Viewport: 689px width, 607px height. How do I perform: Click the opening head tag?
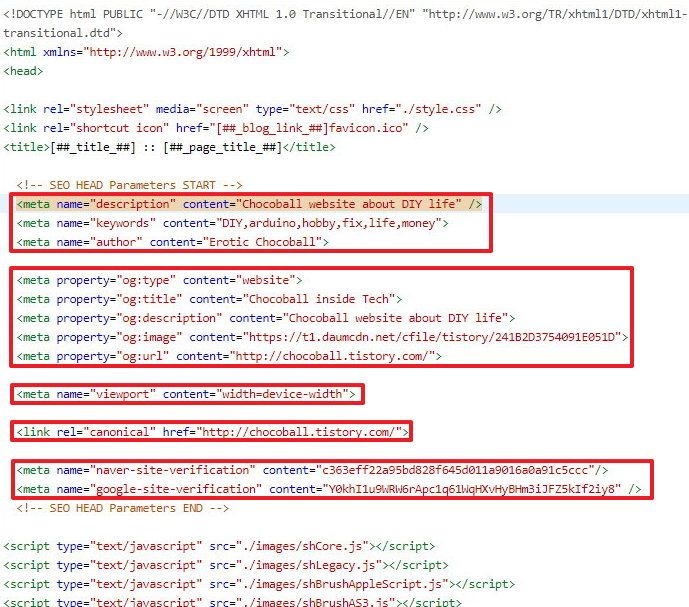[x=23, y=71]
